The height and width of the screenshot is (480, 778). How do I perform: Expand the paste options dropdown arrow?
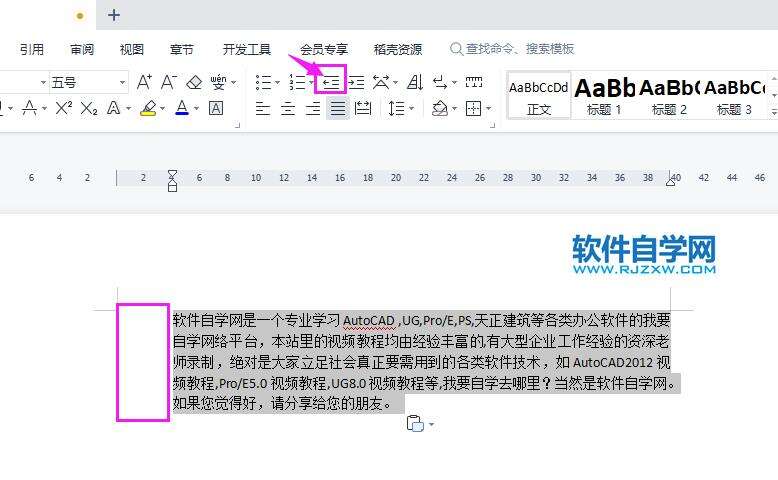point(431,424)
